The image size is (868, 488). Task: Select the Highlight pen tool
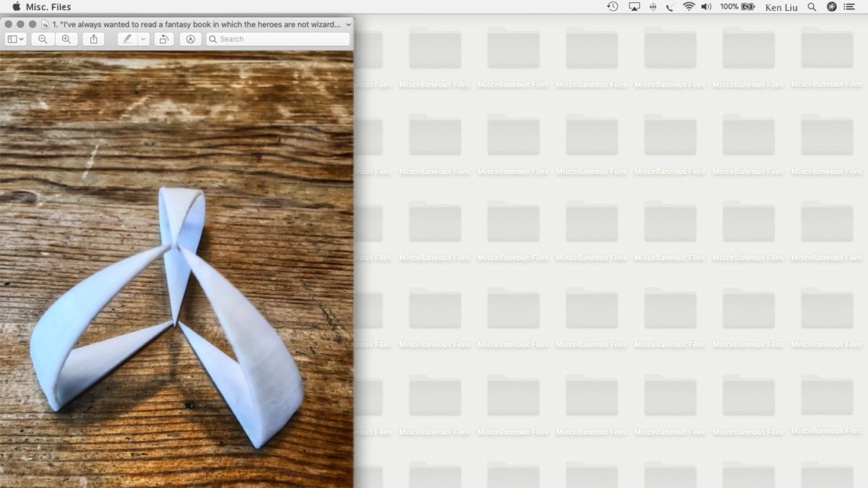(x=127, y=39)
